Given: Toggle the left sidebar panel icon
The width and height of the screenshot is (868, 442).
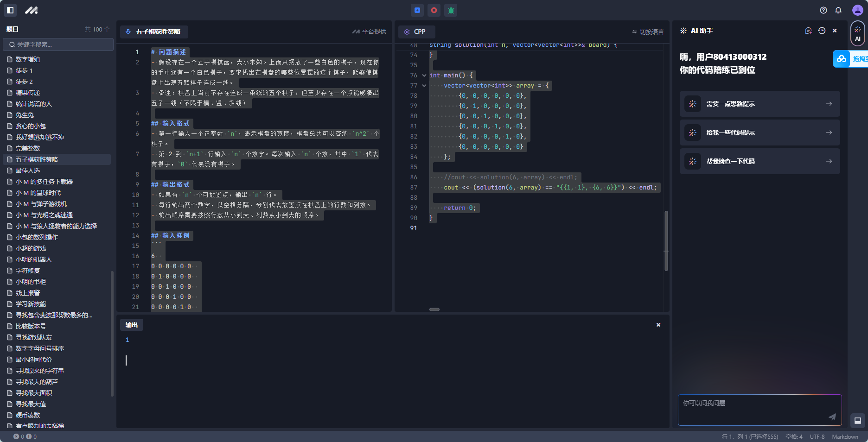Looking at the screenshot, I should (x=10, y=10).
